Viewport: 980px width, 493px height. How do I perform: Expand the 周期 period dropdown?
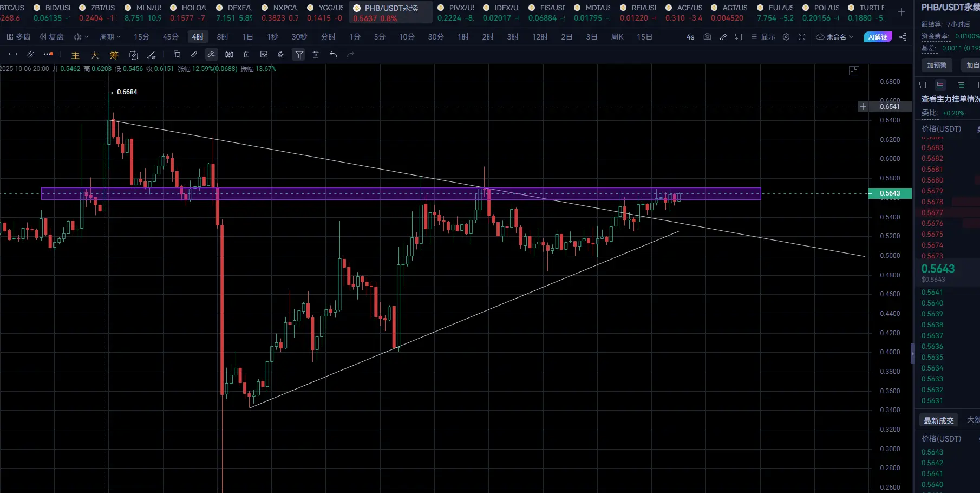click(110, 37)
